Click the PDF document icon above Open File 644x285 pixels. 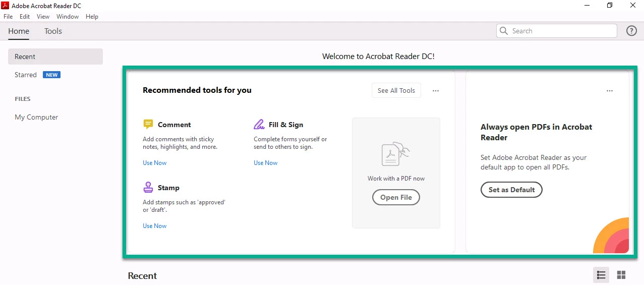tap(396, 154)
